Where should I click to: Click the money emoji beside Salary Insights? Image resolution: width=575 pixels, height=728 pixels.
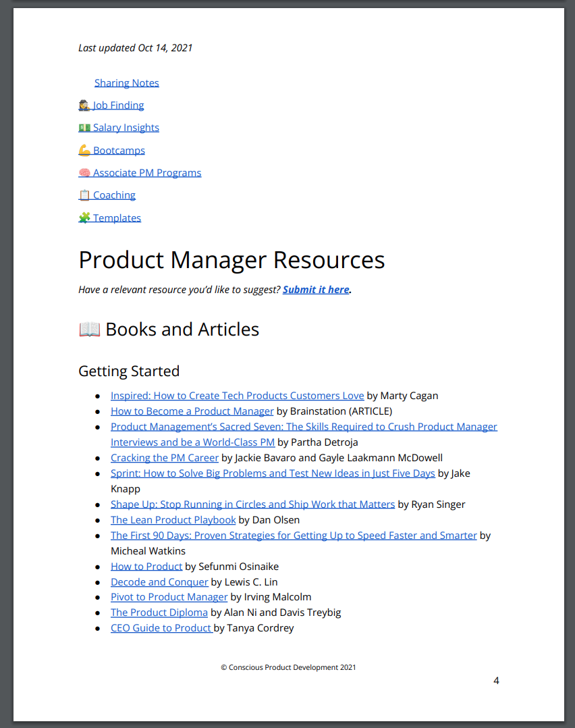pos(84,128)
